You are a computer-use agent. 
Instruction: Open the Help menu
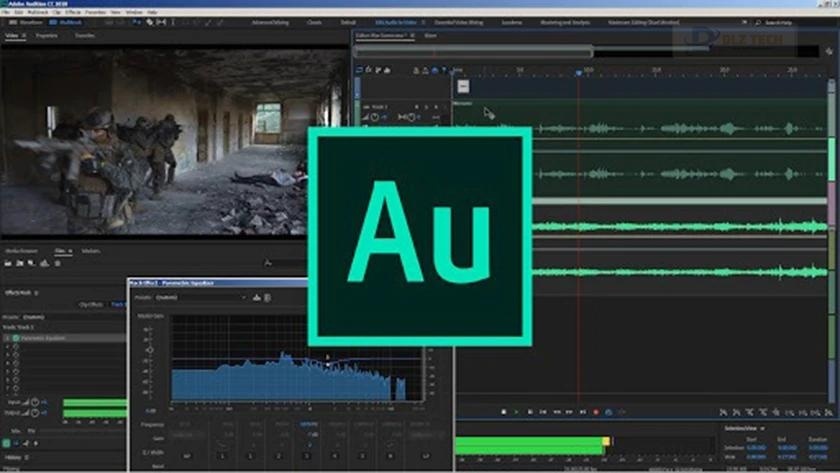pos(152,12)
